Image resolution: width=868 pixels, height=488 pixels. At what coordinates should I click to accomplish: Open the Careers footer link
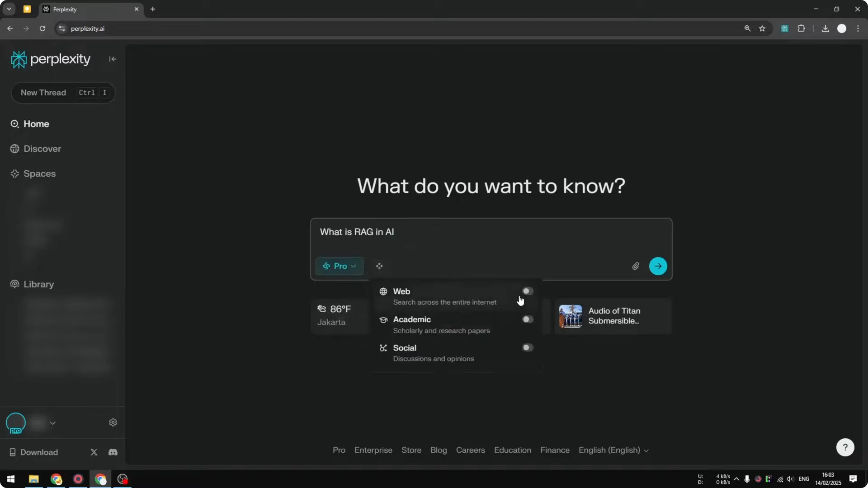pyautogui.click(x=470, y=450)
